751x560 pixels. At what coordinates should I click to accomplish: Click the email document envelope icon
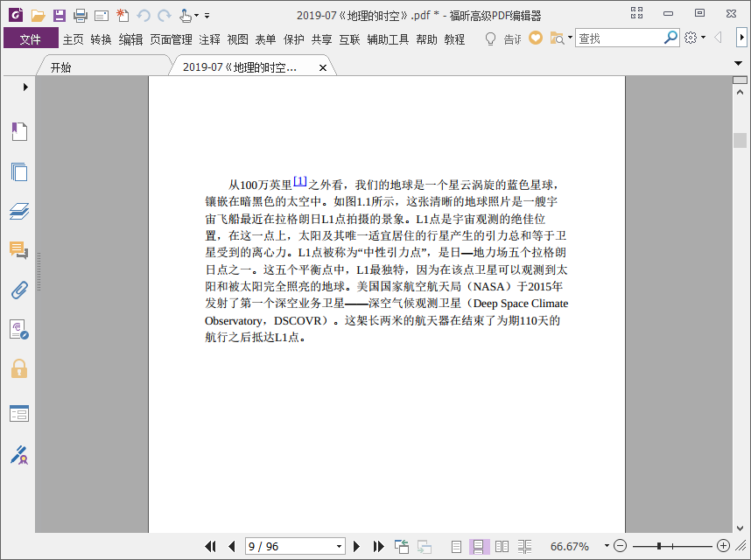tap(102, 17)
